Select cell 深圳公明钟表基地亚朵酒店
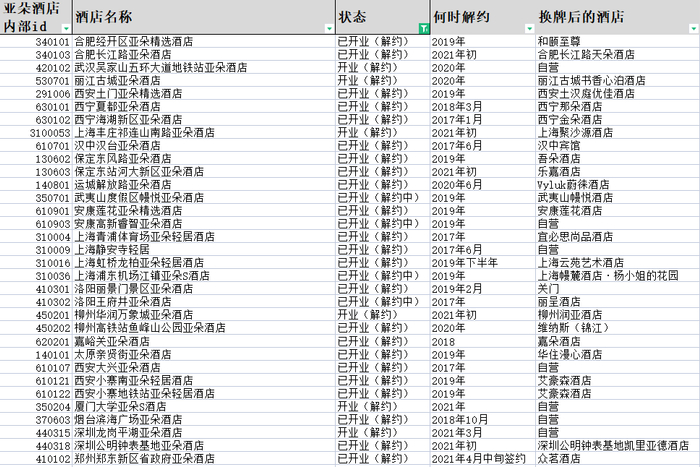 [204, 445]
